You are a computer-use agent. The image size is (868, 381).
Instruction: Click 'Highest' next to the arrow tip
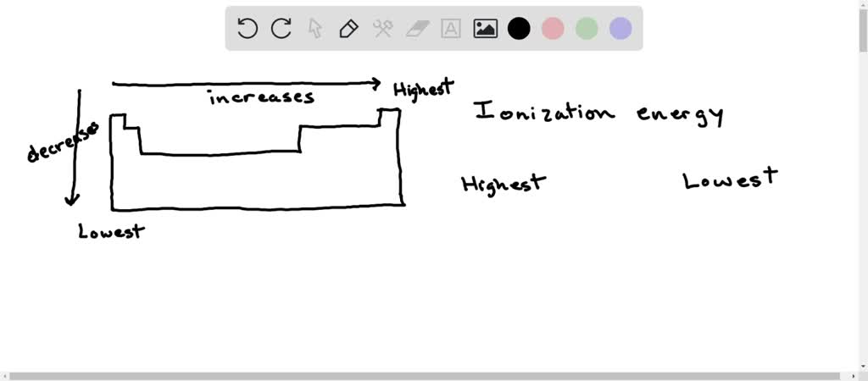pos(424,88)
